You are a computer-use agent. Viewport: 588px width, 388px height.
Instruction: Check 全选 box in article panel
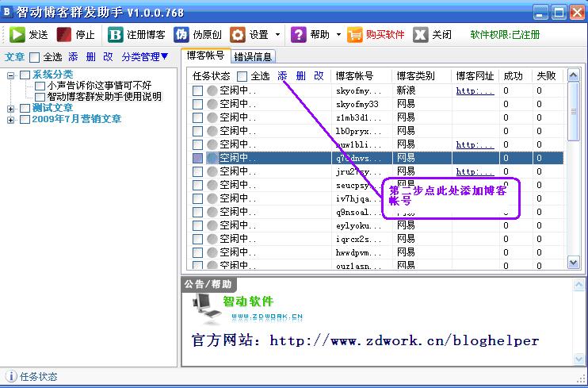point(34,57)
